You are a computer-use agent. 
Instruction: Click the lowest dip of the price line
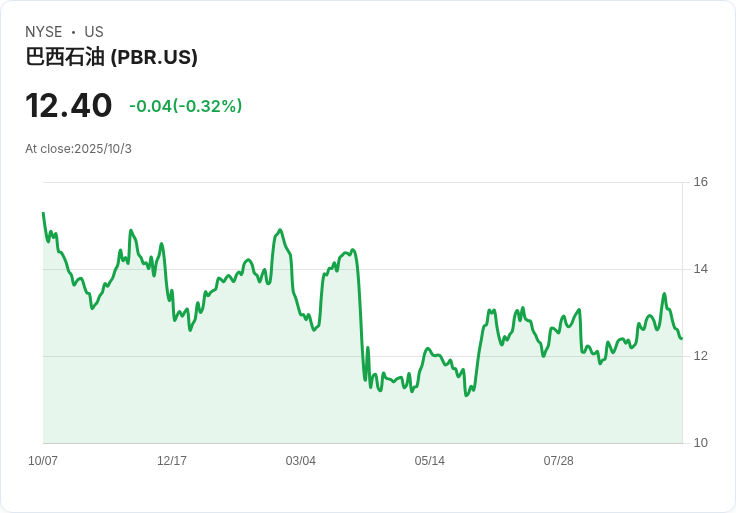466,395
